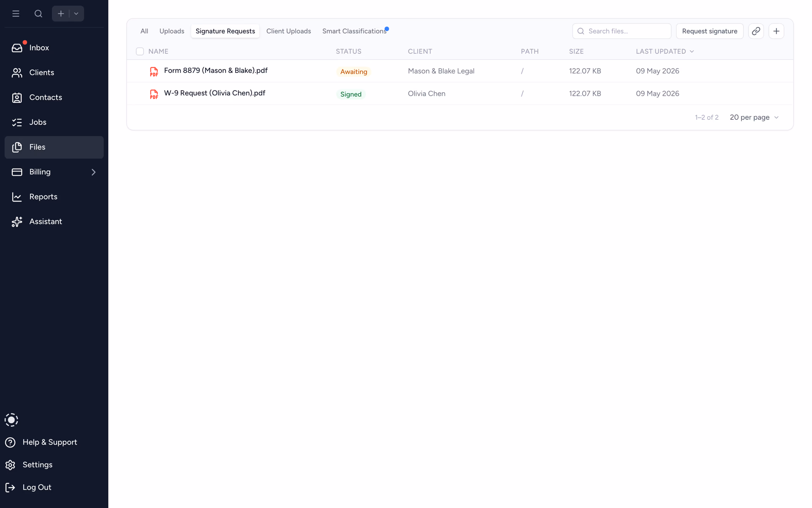Click the Olivia Chen client cell
The image size is (812, 508).
pyautogui.click(x=427, y=94)
